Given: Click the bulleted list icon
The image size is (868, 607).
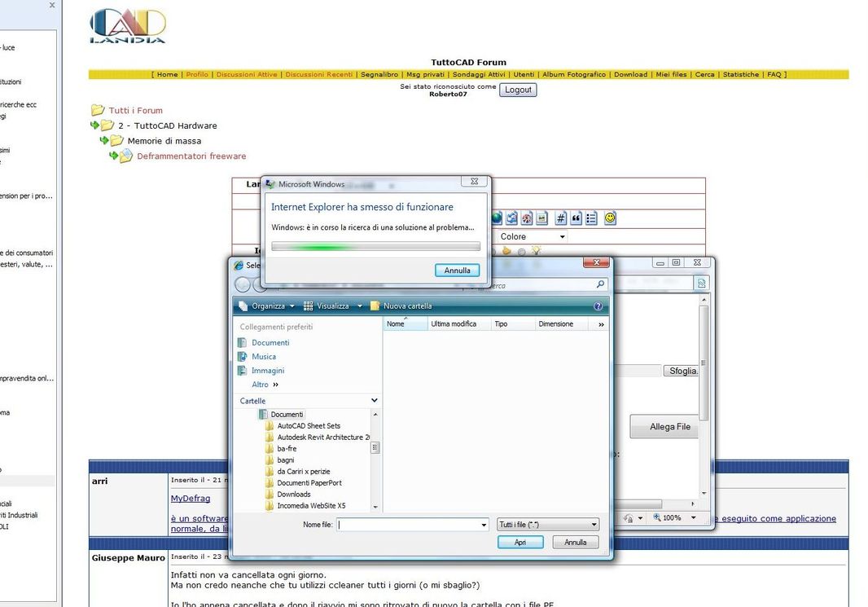Looking at the screenshot, I should [x=591, y=218].
